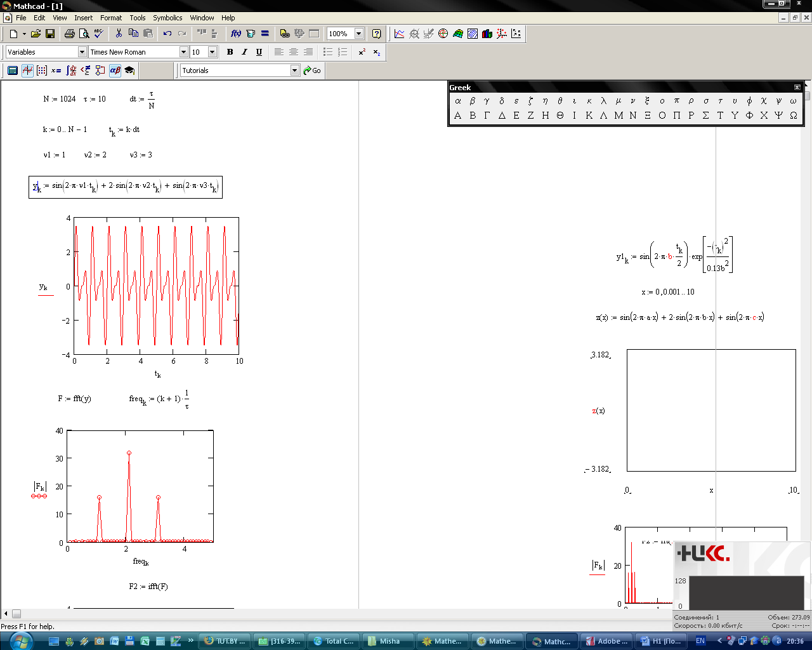Viewport: 812px width, 650px height.
Task: Insert a 3D scatter plot icon
Action: click(x=502, y=34)
